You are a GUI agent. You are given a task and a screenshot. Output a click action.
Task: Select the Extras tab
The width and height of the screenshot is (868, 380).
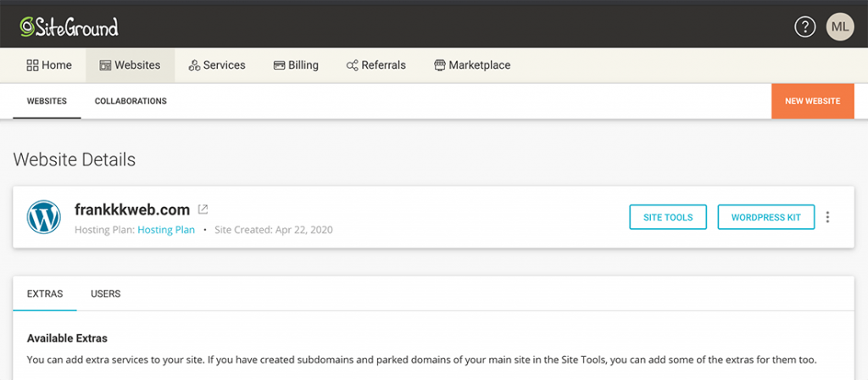coord(45,294)
